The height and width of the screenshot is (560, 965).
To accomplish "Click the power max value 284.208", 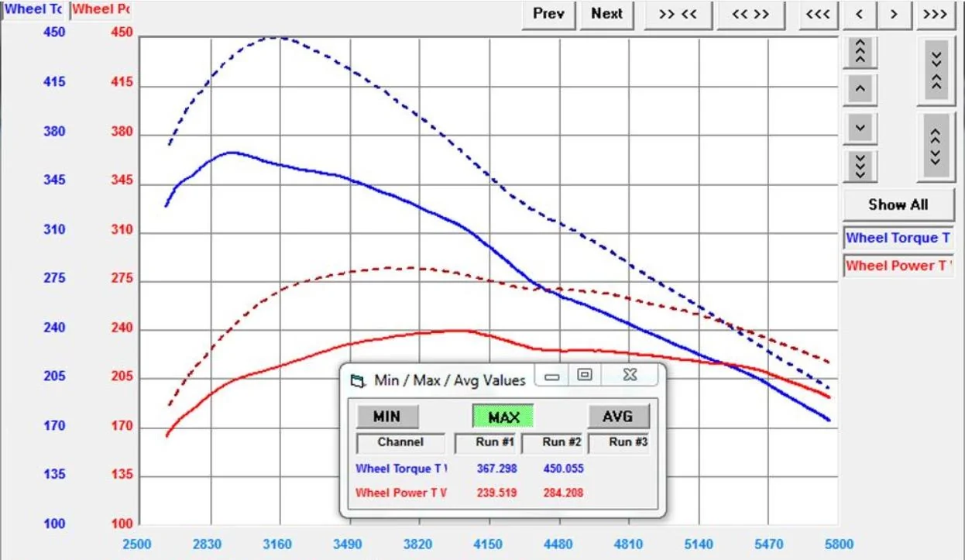I will 563,493.
